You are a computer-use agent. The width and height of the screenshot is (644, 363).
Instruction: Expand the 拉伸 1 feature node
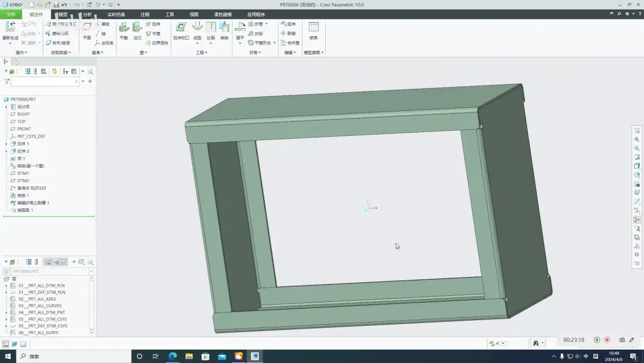pos(6,144)
